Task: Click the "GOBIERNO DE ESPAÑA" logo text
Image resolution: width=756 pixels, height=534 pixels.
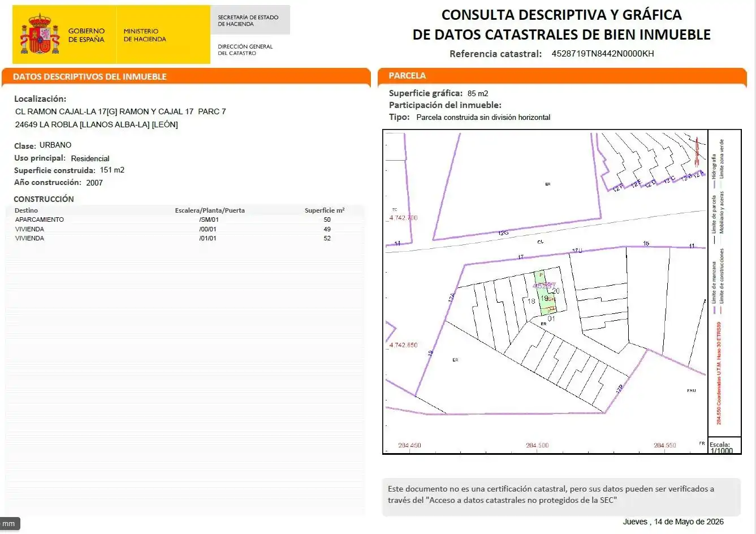Action: (87, 35)
